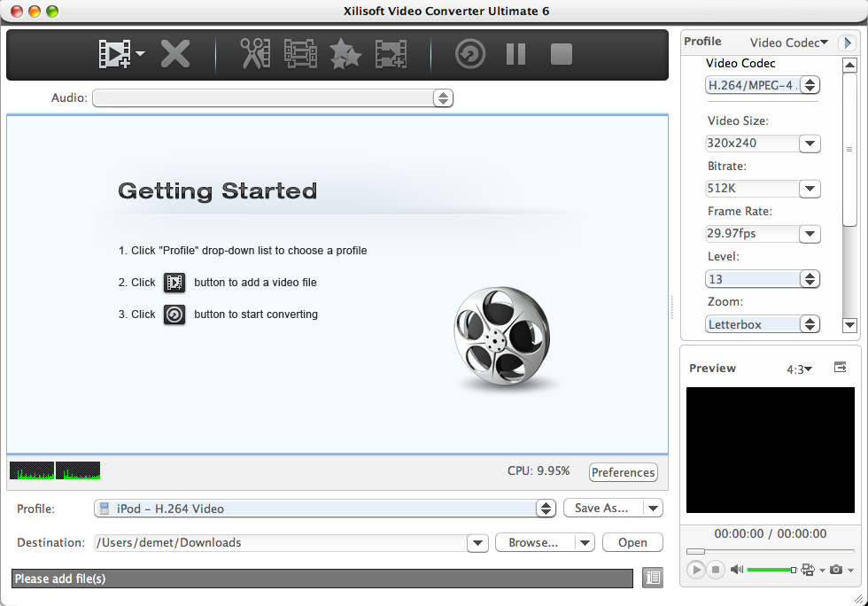Take a snapshot with the camera icon

836,570
